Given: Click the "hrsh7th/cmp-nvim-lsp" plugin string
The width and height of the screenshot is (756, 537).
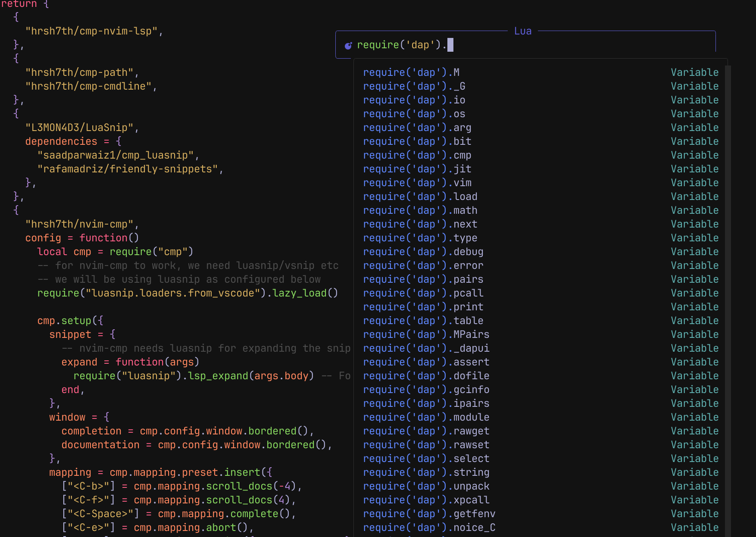Looking at the screenshot, I should (x=91, y=31).
